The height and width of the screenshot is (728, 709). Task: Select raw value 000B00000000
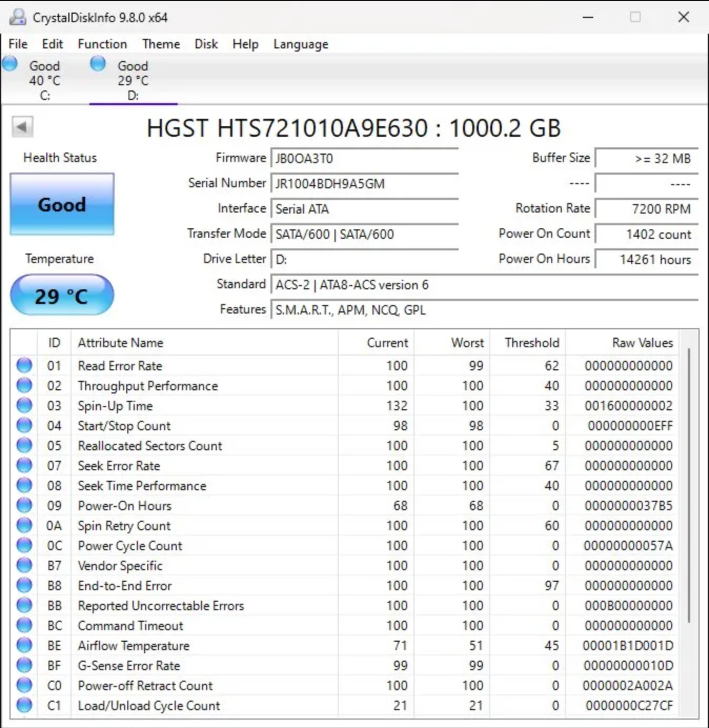tap(629, 605)
